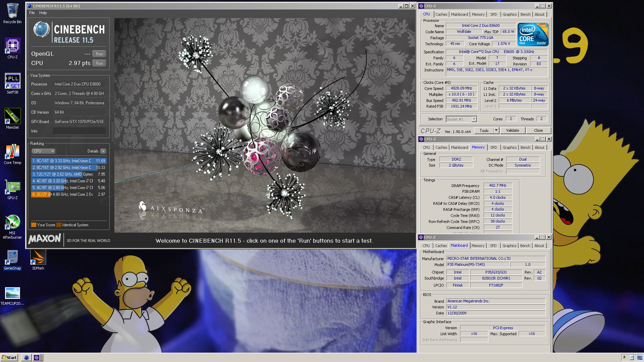Run the OpenGL benchmark
644x362 pixels.
[99, 54]
